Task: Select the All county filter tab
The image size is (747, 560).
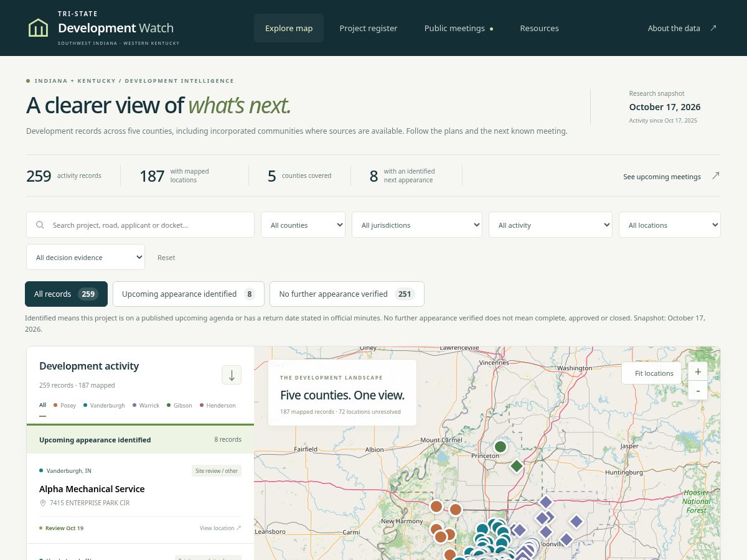Action: (x=42, y=405)
